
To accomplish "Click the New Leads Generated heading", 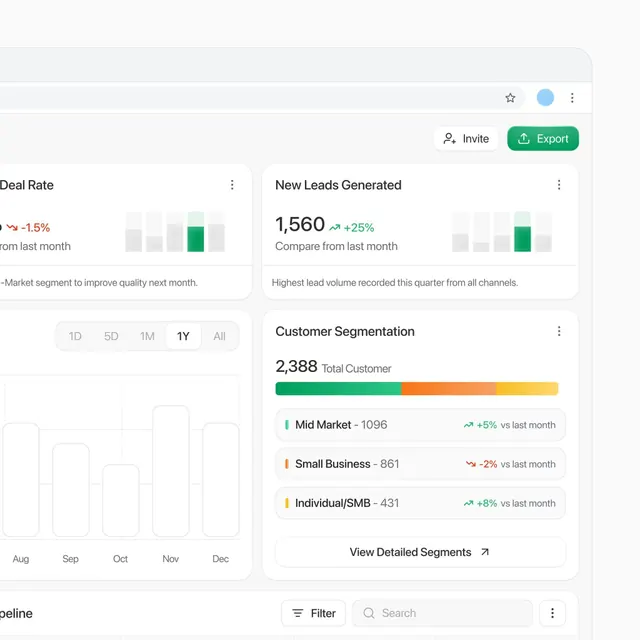I will click(338, 185).
